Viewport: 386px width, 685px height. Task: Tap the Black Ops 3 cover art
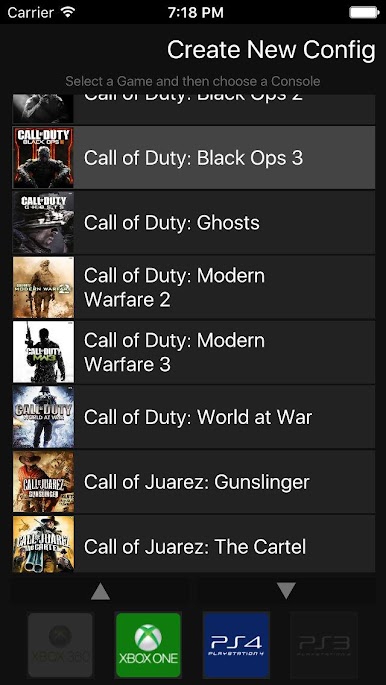coord(43,158)
